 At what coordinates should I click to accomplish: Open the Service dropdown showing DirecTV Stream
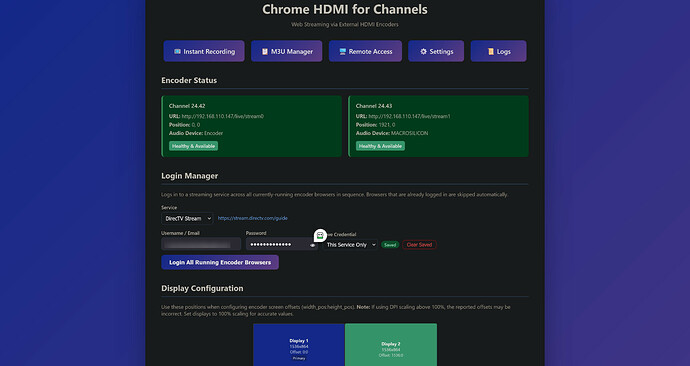click(x=187, y=218)
